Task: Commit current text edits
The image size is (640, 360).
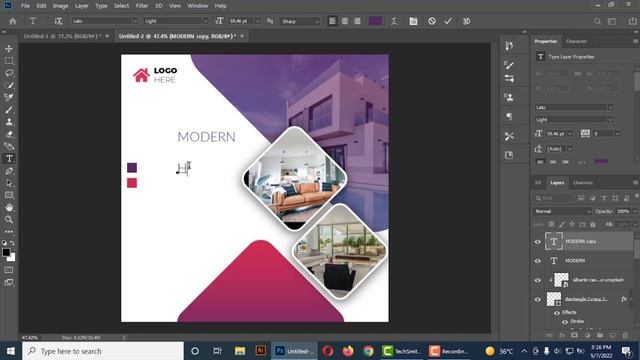Action: (448, 21)
